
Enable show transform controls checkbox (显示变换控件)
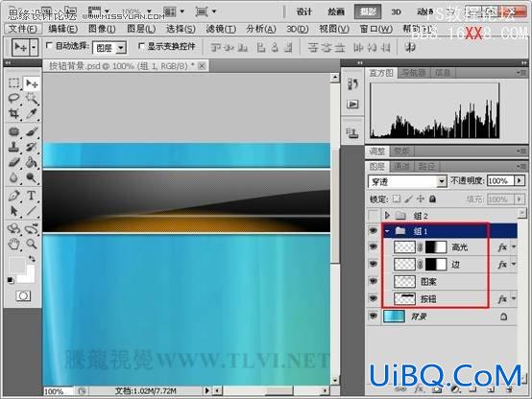141,45
